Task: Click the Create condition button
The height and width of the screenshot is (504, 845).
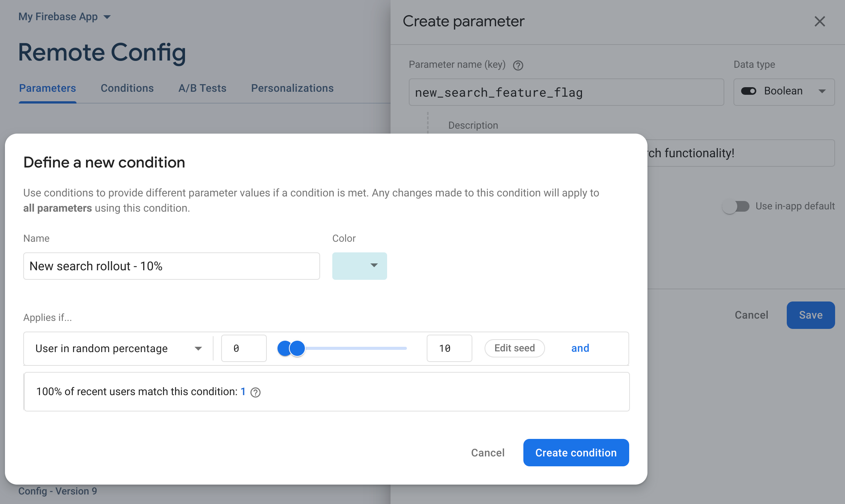Action: (x=576, y=452)
